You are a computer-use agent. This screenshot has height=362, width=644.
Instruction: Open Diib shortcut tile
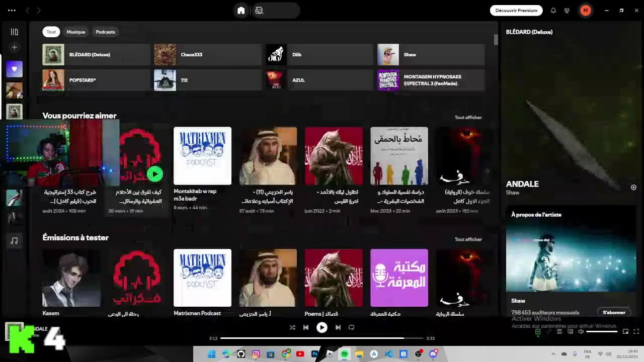[319, 55]
